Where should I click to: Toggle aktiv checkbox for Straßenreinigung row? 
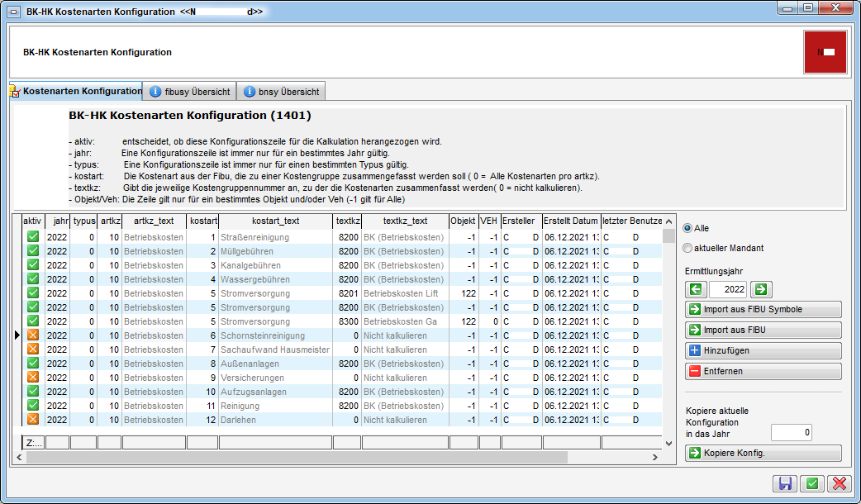pos(33,236)
